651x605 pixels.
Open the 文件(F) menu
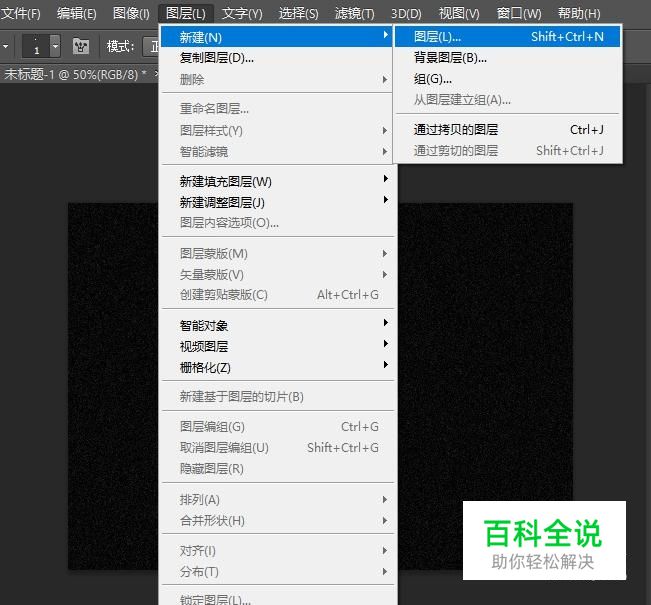click(x=20, y=14)
